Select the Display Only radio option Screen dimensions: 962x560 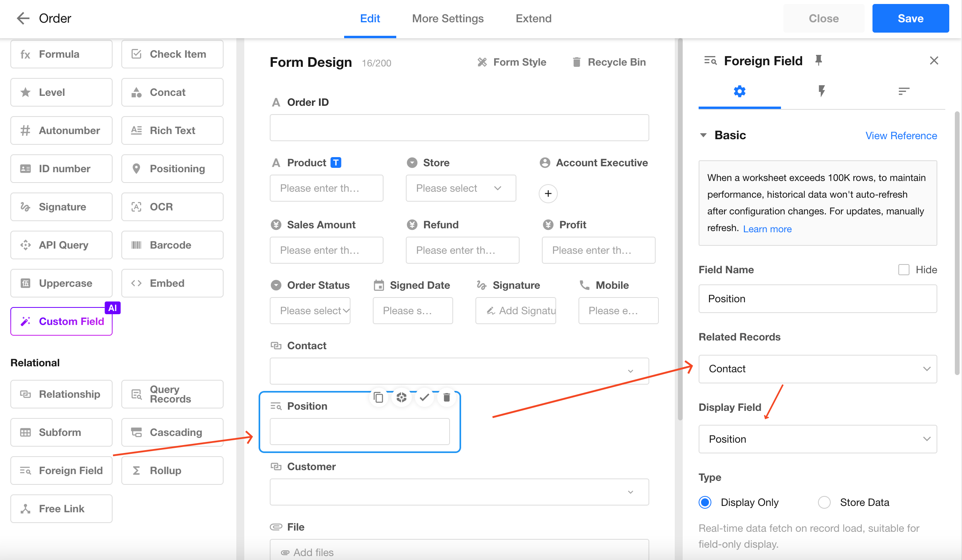tap(705, 502)
